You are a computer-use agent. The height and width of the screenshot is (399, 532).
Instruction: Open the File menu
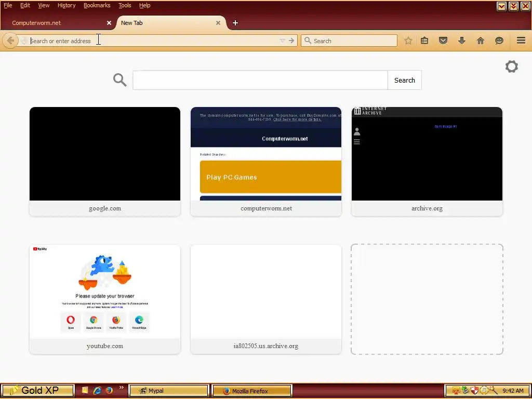point(8,5)
